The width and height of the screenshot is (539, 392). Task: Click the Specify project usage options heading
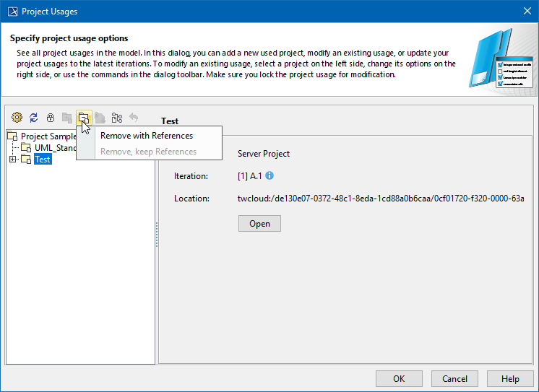(x=69, y=38)
